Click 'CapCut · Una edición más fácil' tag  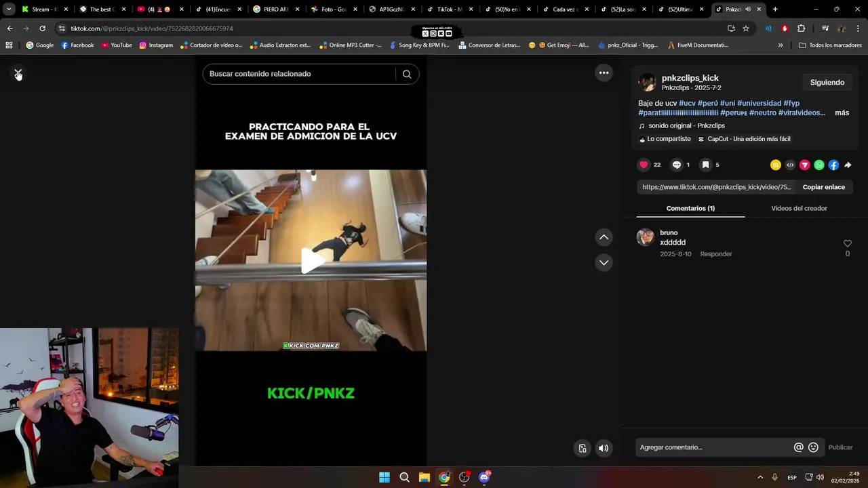point(744,139)
